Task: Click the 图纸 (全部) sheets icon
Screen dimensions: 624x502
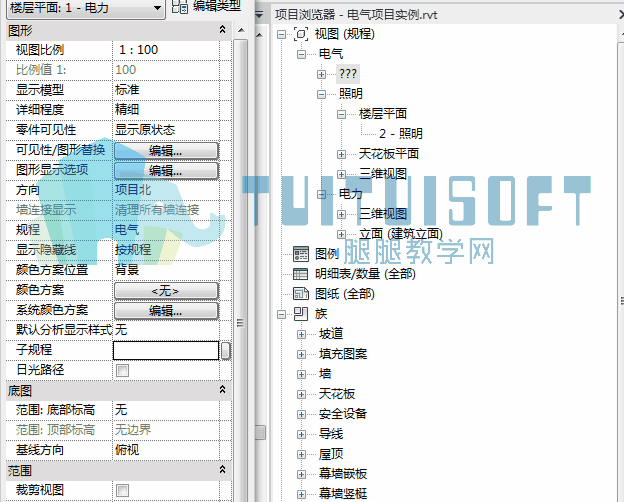Action: [x=301, y=294]
